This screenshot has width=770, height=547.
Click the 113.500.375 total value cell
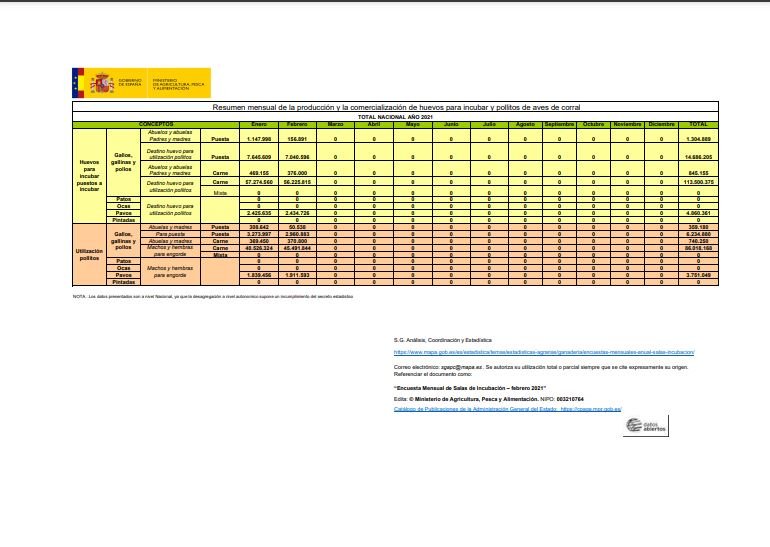[x=698, y=184]
